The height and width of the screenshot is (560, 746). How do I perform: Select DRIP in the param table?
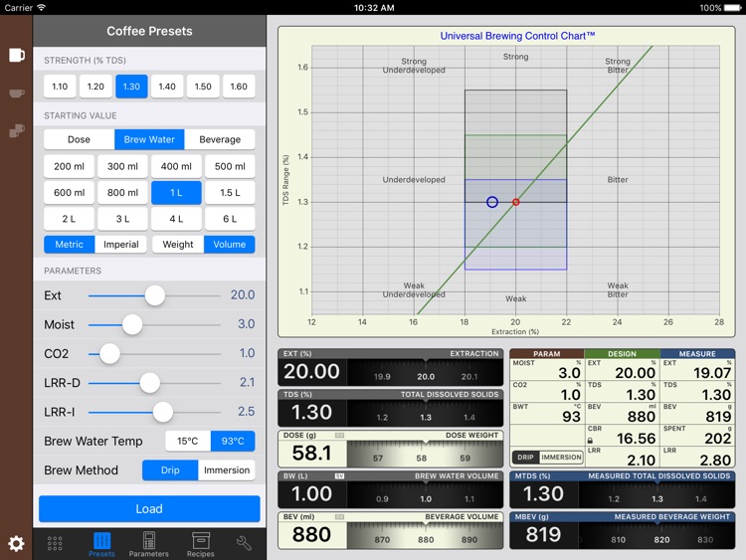526,458
